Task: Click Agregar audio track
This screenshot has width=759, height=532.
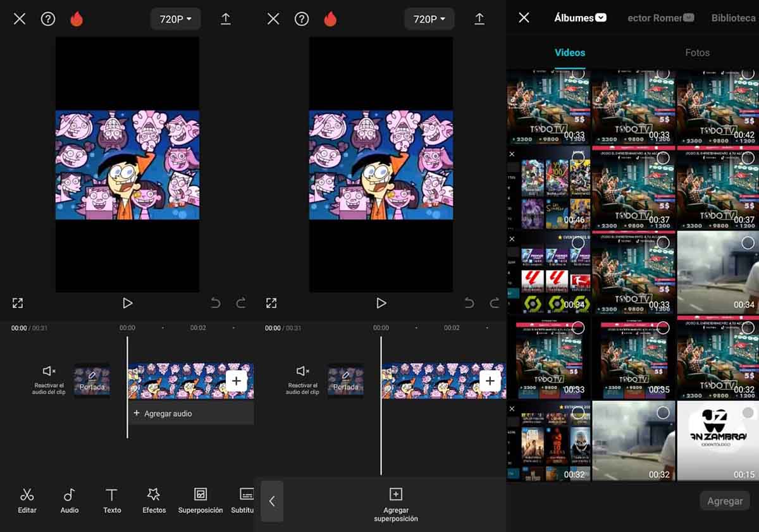Action: tap(191, 413)
